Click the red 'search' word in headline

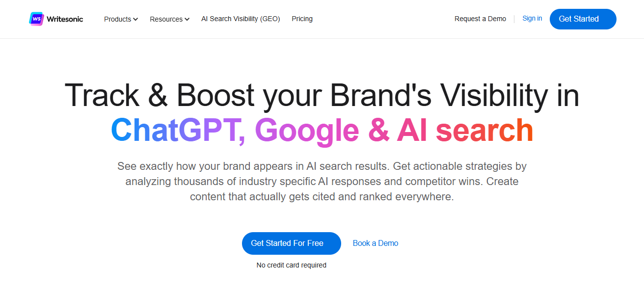(484, 131)
